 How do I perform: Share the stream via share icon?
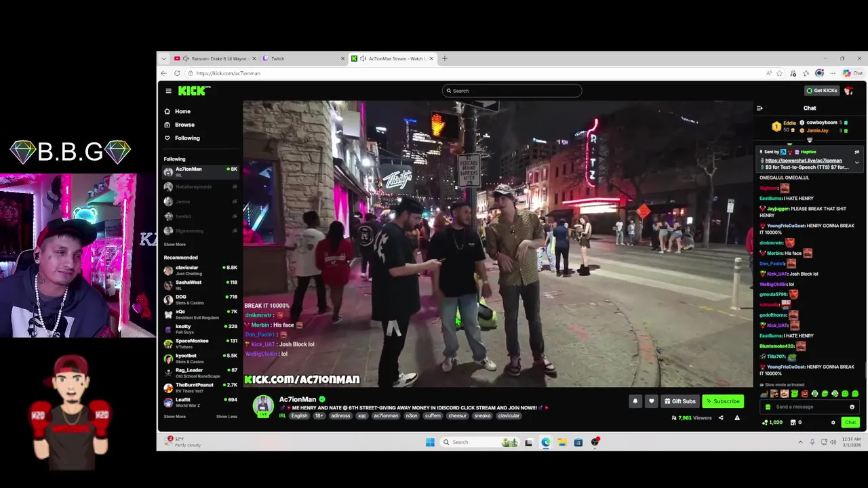pos(721,418)
